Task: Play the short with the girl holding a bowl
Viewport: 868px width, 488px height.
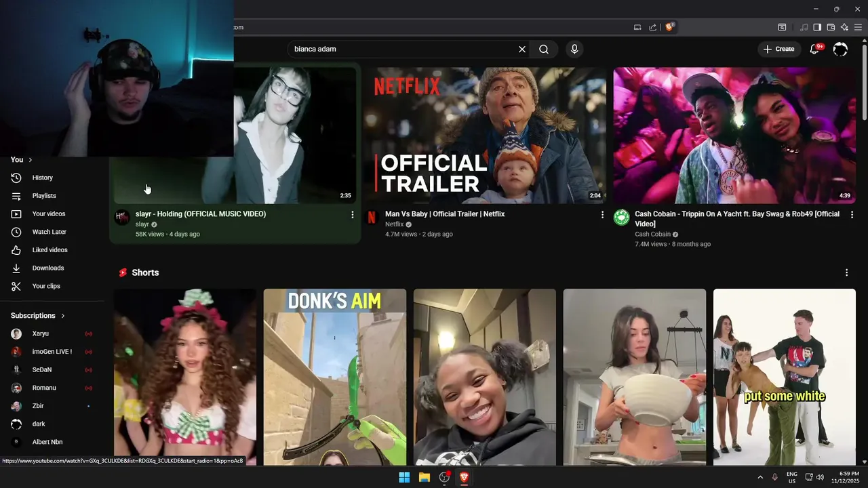Action: (635, 377)
